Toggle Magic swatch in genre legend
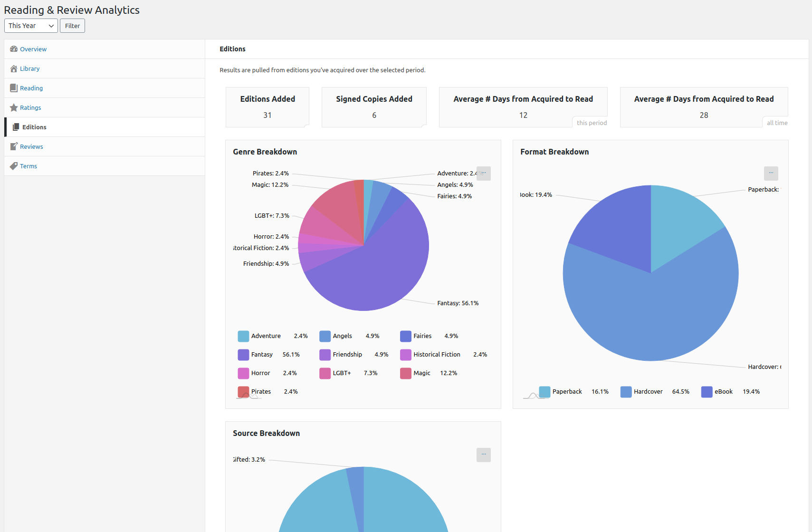Viewport: 812px width, 532px height. click(x=406, y=373)
